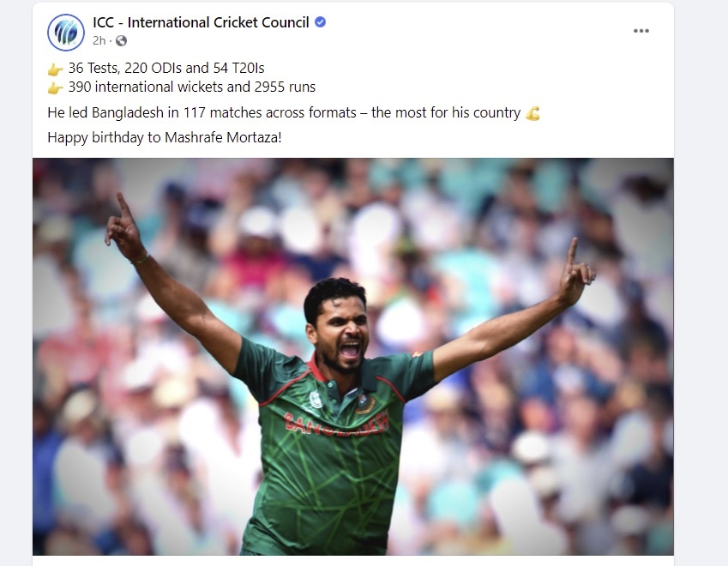This screenshot has height=566, width=728.
Task: Click the tournament logo on jersey chest
Action: 316,400
